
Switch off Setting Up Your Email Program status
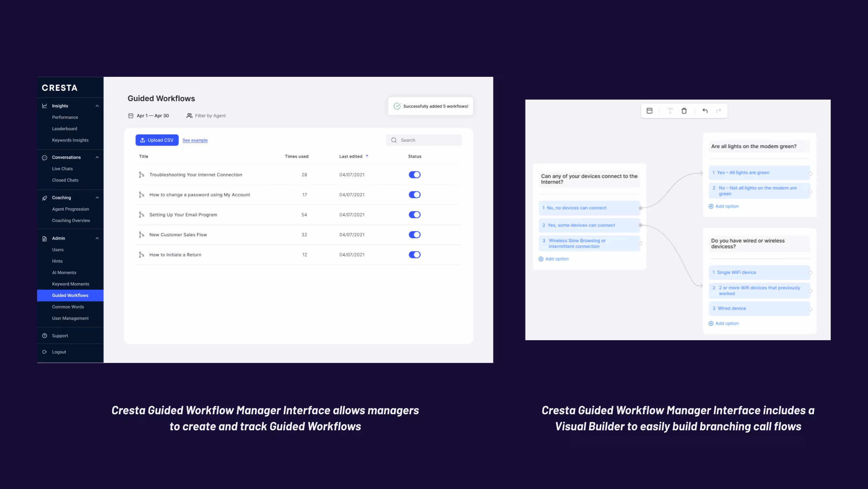414,215
